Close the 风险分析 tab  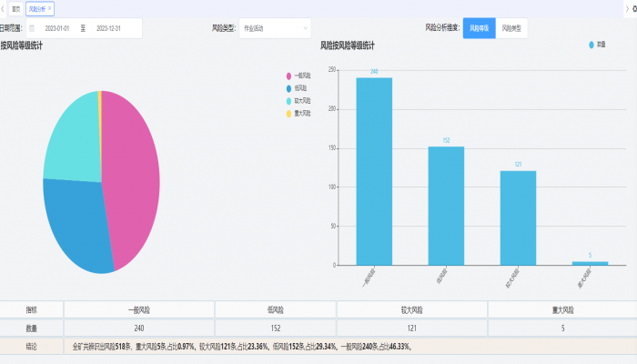(x=49, y=8)
